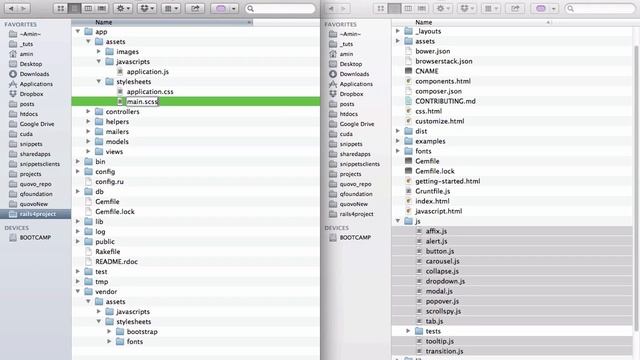Screen dimensions: 640x360
Task: Select index.html in right window
Action: click(432, 201)
